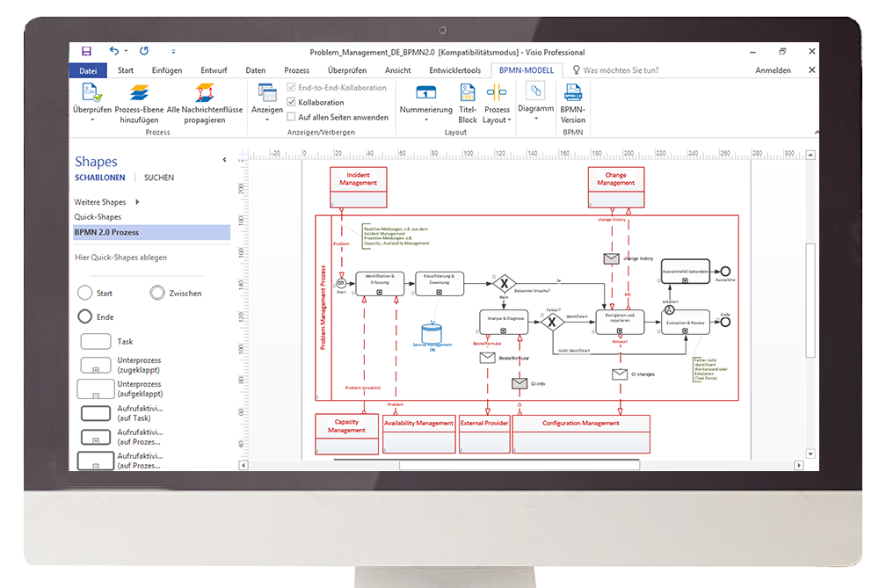Viewport: 879px width, 588px height.
Task: Click the Weitere Shapes label
Action: [x=100, y=202]
